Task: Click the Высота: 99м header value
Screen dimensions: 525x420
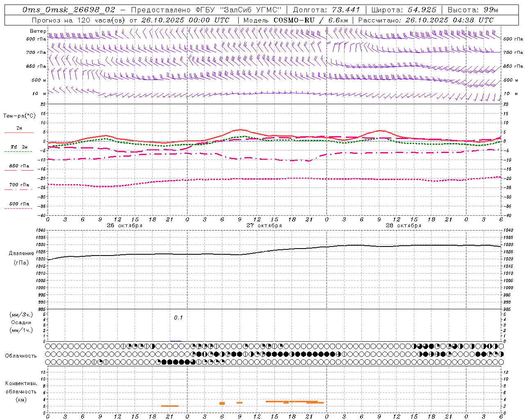Action: pyautogui.click(x=473, y=10)
